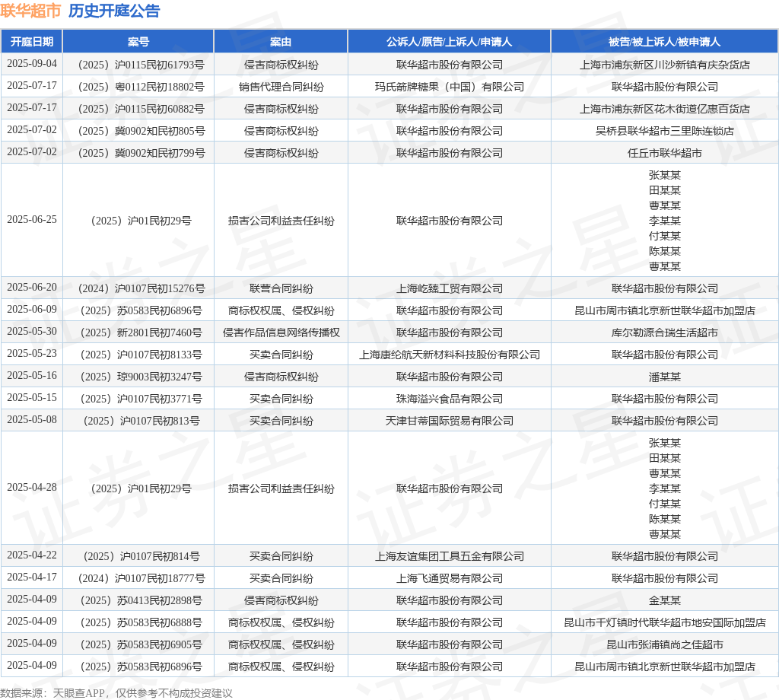Select defendant 潘某某
This screenshot has height=700, width=779.
point(665,377)
